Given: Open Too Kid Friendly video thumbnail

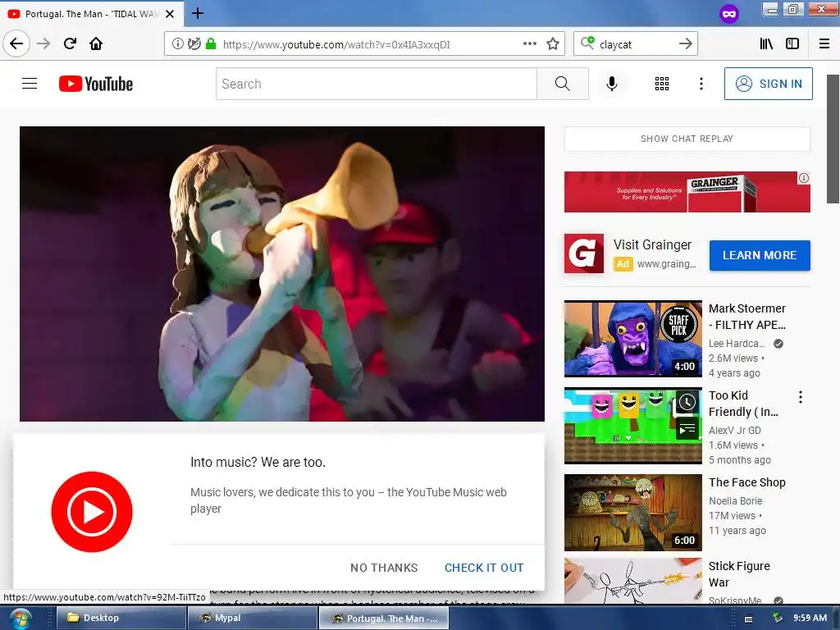Looking at the screenshot, I should click(633, 426).
